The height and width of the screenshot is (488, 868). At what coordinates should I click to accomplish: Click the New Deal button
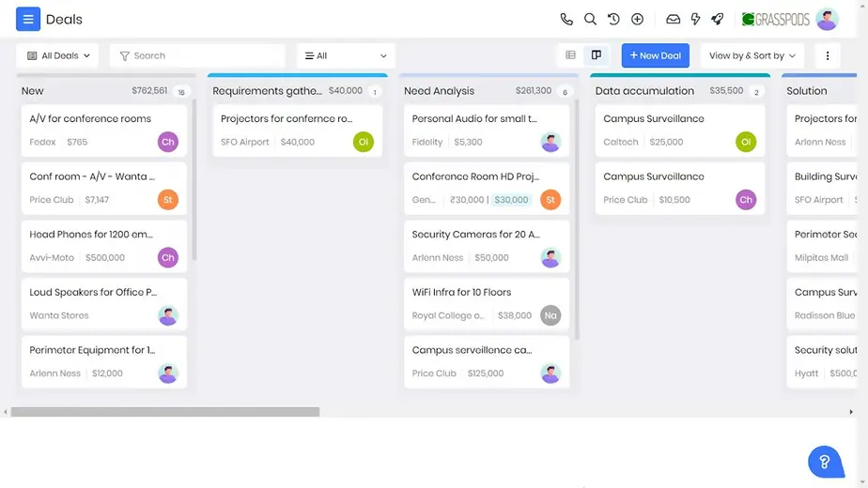coord(655,55)
